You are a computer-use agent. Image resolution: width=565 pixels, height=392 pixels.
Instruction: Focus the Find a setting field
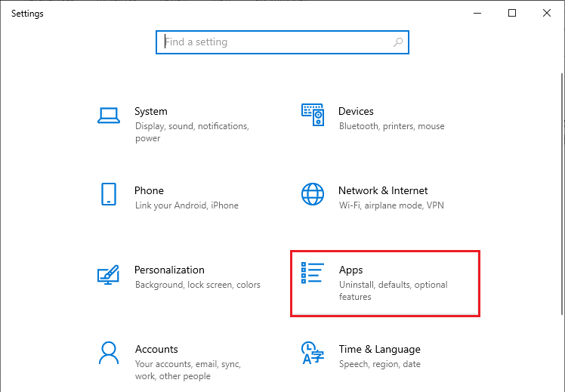(282, 42)
